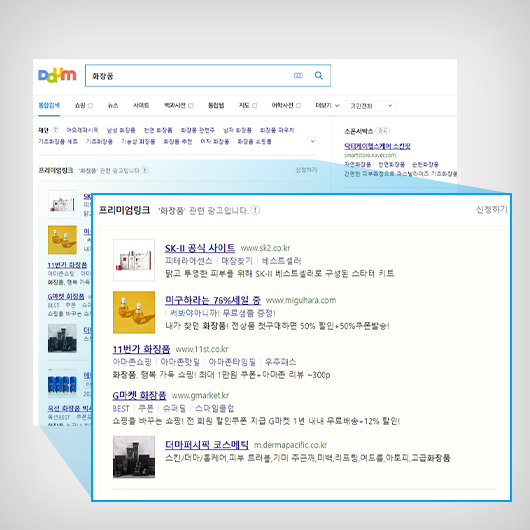Click SK-II product thumbnail on background page
This screenshot has height=530, width=530.
point(62,204)
